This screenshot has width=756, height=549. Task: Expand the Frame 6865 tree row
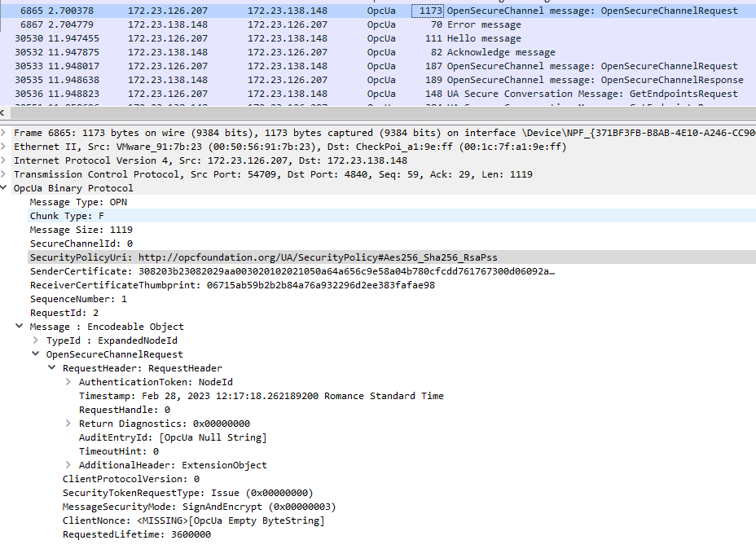pyautogui.click(x=6, y=133)
